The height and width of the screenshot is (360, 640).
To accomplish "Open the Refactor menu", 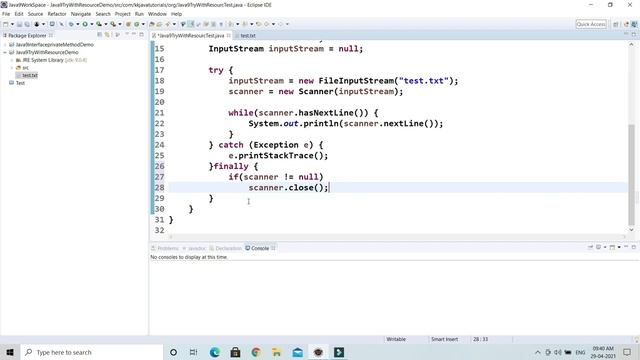I will point(57,14).
